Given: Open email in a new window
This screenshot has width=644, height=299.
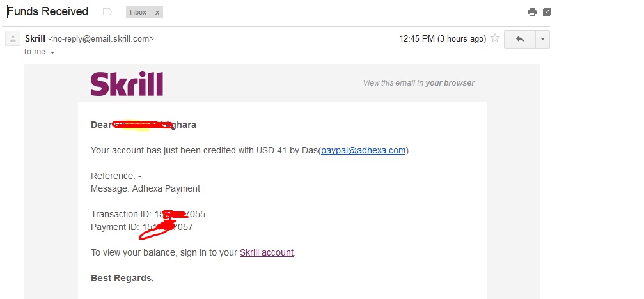Looking at the screenshot, I should [547, 12].
